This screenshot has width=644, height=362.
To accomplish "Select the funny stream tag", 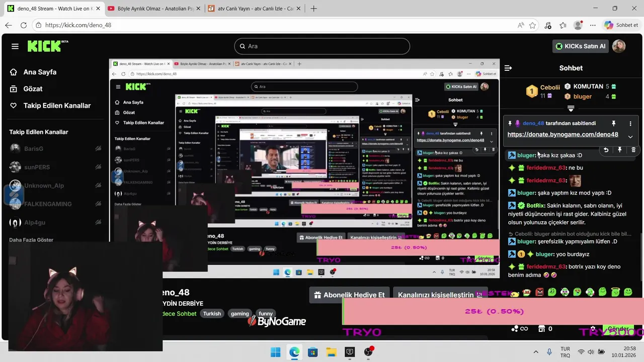I will 266,314.
